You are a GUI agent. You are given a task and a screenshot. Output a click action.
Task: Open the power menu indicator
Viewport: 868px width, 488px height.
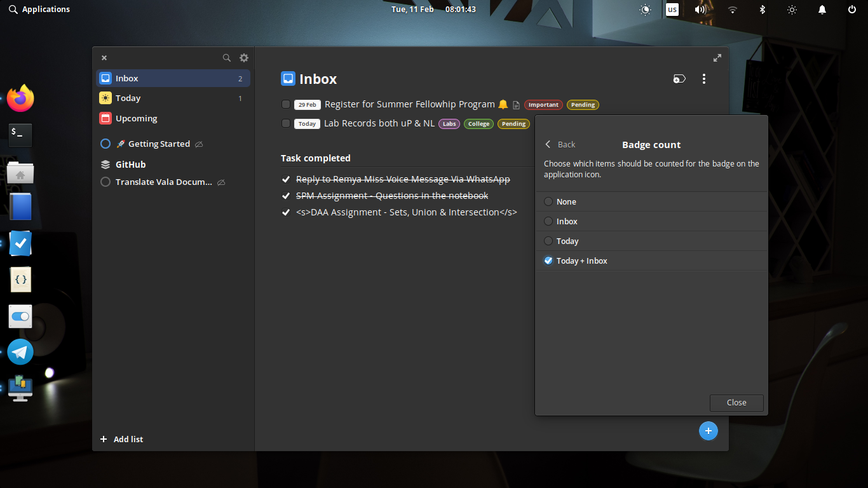click(852, 10)
